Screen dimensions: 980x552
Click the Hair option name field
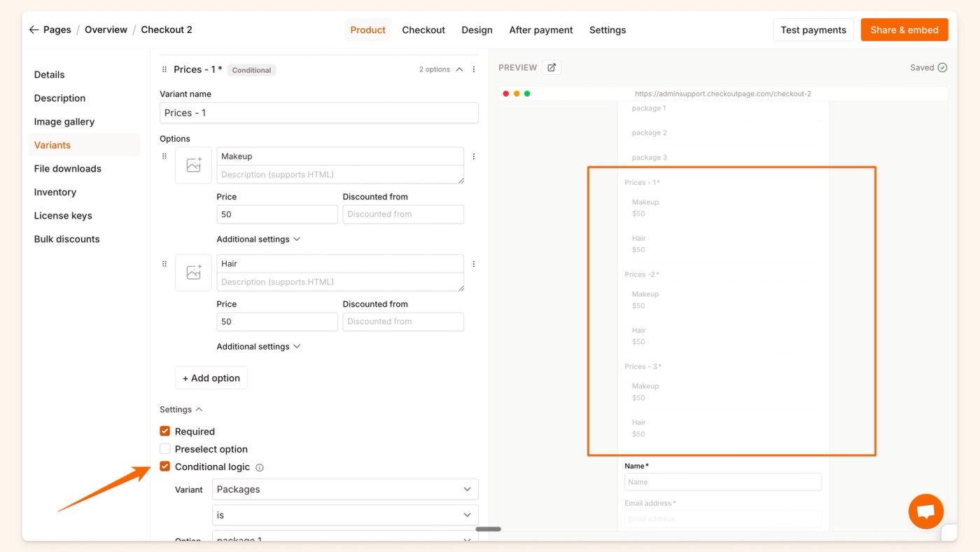point(340,263)
